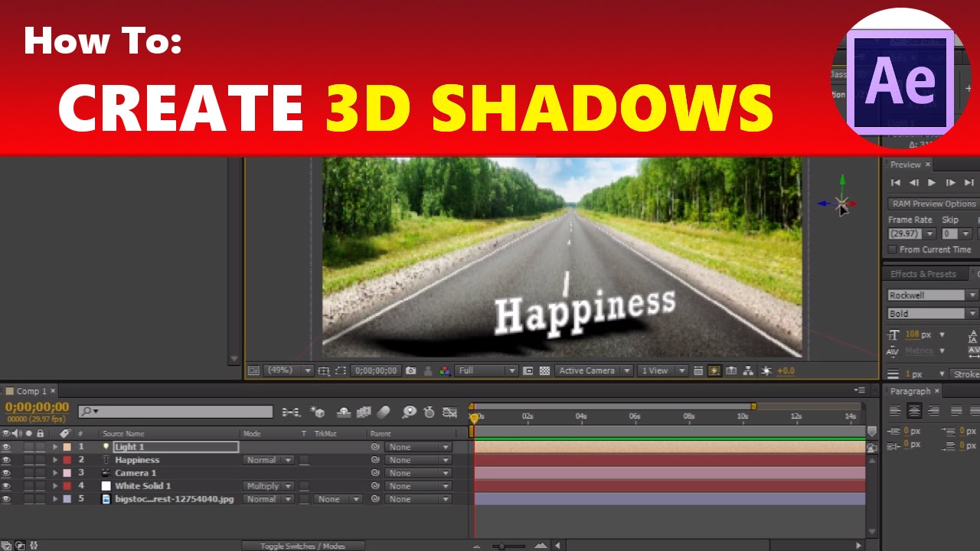Open Frame Rate 29.97 dropdown
Viewport: 980px width, 551px height.
(x=912, y=234)
